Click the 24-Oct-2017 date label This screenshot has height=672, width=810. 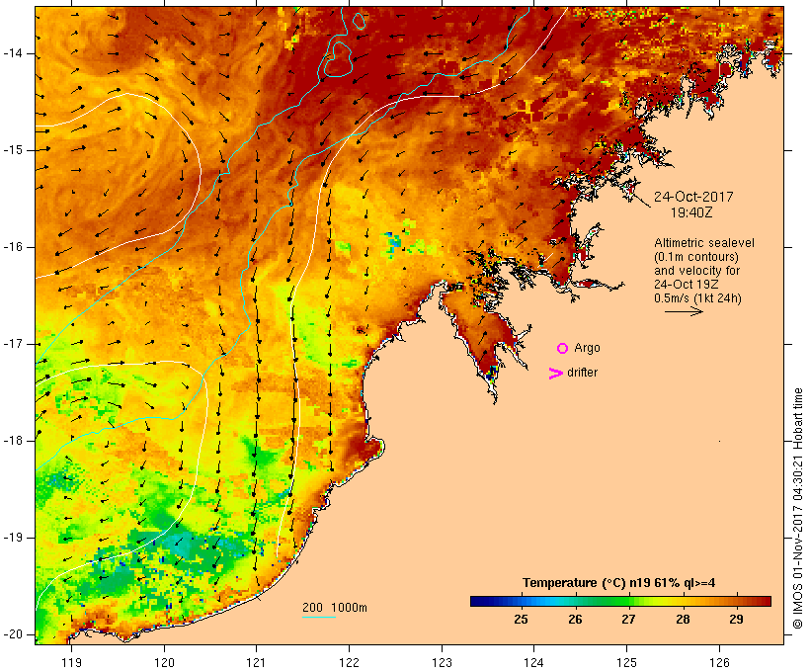[693, 197]
